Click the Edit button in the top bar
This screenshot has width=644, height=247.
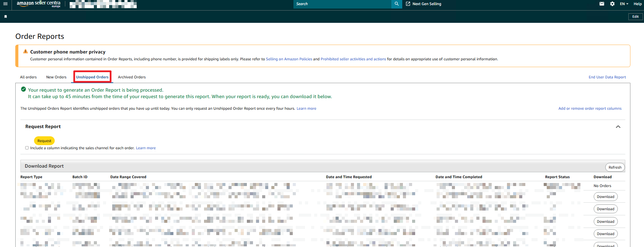[x=635, y=17]
